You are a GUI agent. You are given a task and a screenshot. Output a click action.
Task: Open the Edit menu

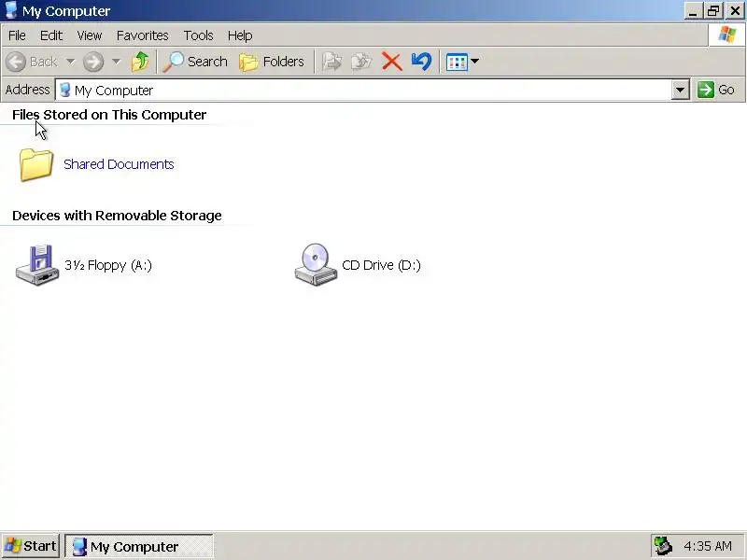click(51, 35)
